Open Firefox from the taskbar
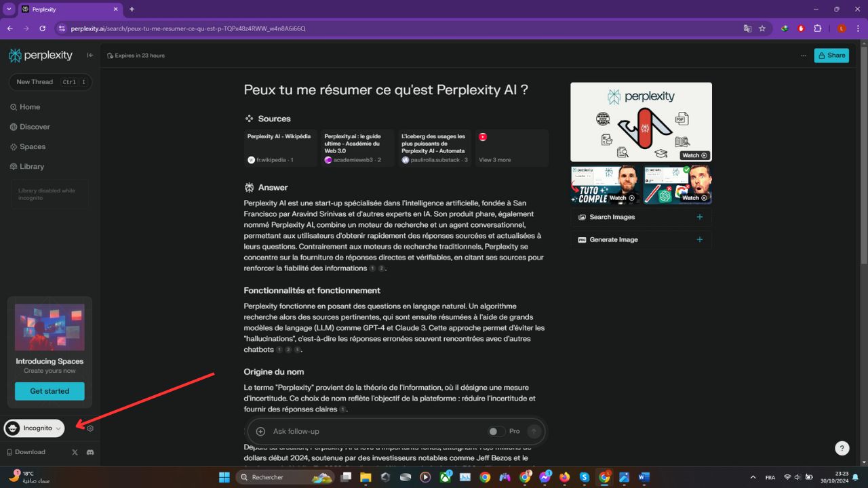 click(x=564, y=477)
